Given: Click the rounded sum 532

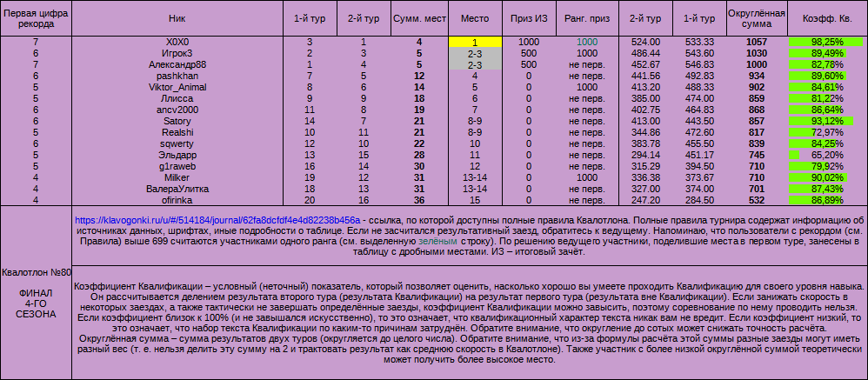Looking at the screenshot, I should tap(756, 201).
